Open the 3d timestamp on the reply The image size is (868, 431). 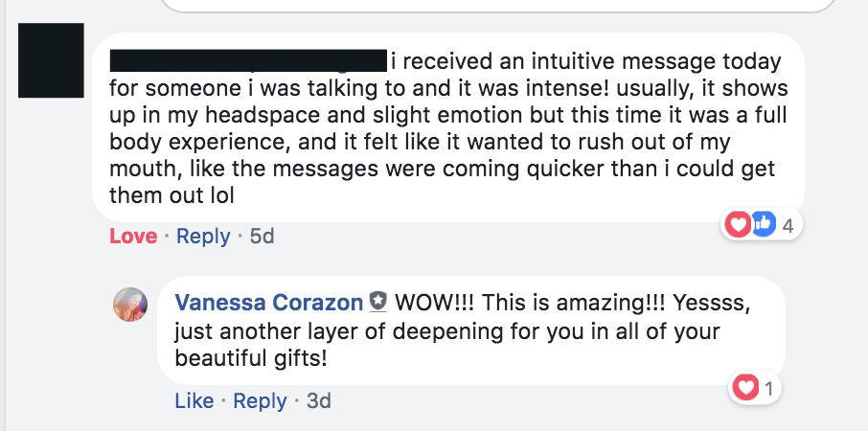click(319, 400)
